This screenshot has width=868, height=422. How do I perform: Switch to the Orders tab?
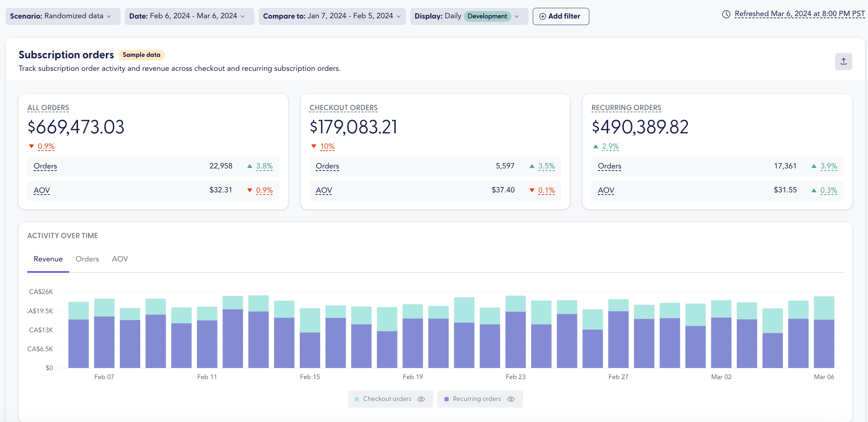[87, 259]
